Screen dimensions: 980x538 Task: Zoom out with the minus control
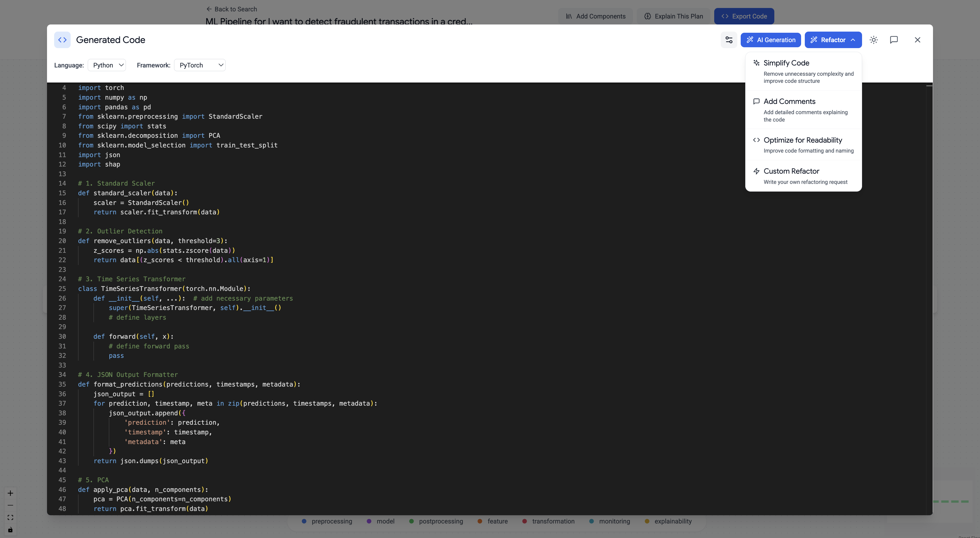pyautogui.click(x=10, y=505)
